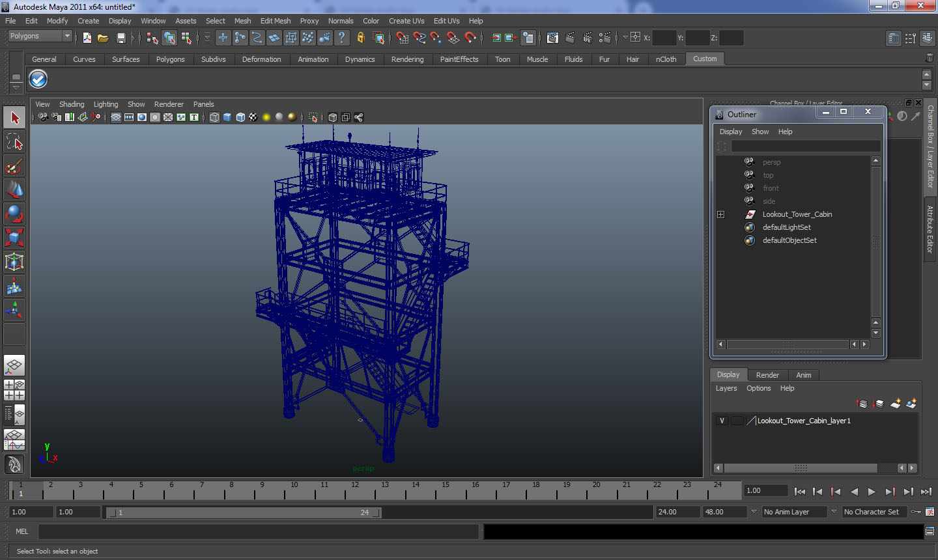Click the create new layer icon
This screenshot has height=560, width=938.
pos(896,404)
